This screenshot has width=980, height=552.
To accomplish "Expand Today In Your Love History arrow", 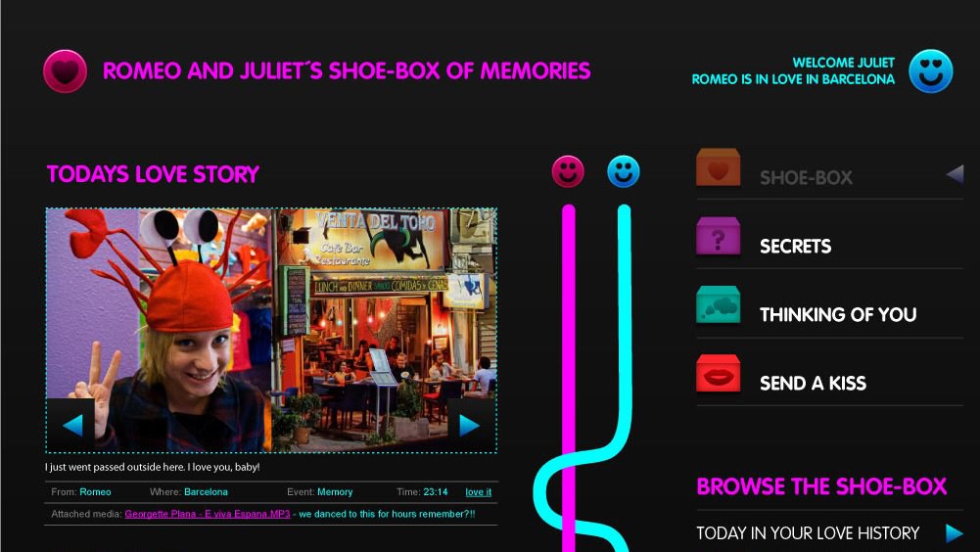I will [x=954, y=533].
